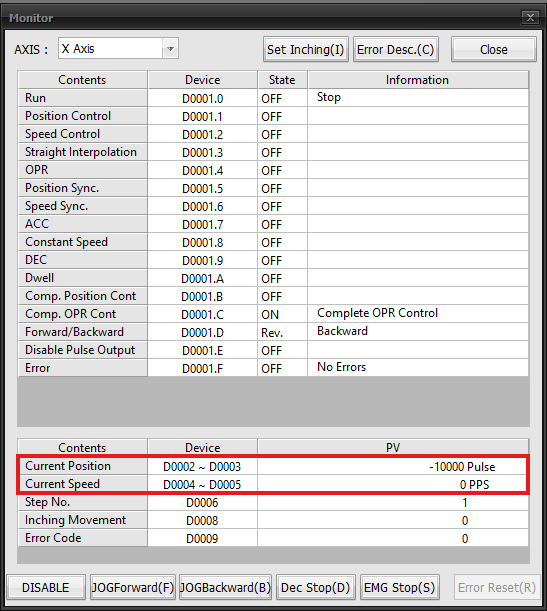Screen dimensions: 547x611
Task: Click device cell D0001.4
Action: coord(203,170)
